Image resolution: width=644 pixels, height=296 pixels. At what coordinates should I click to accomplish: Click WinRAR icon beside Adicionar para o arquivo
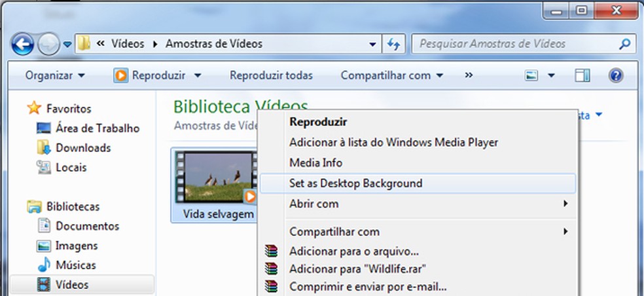click(271, 251)
